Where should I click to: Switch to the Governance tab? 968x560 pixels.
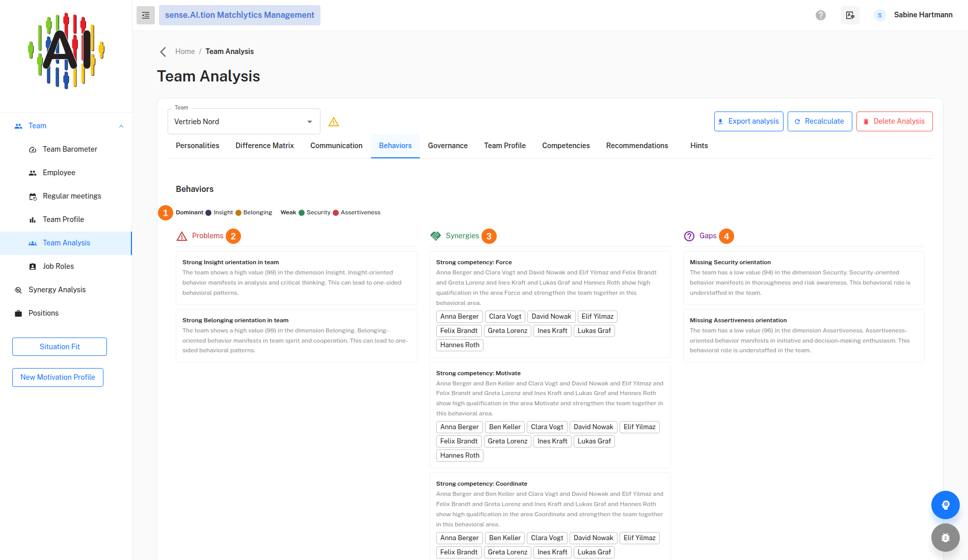[448, 146]
